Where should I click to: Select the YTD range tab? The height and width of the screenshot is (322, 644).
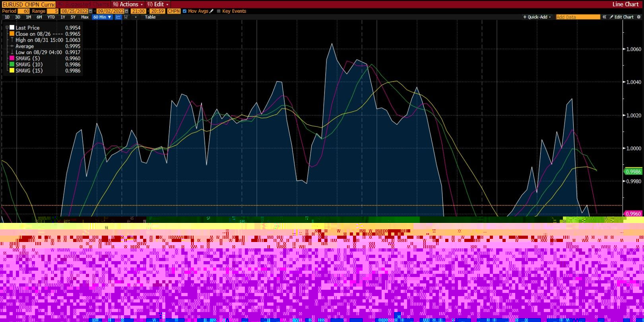[x=51, y=17]
